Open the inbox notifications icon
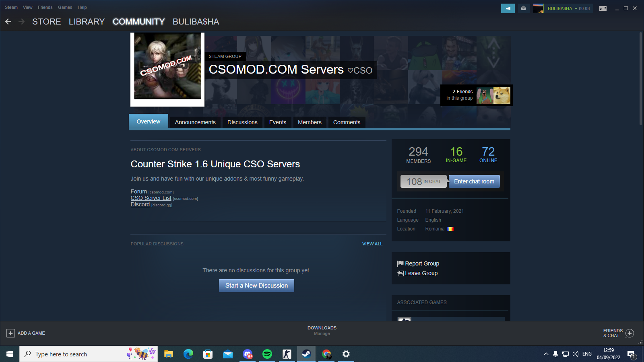The image size is (644, 362). pos(523,8)
